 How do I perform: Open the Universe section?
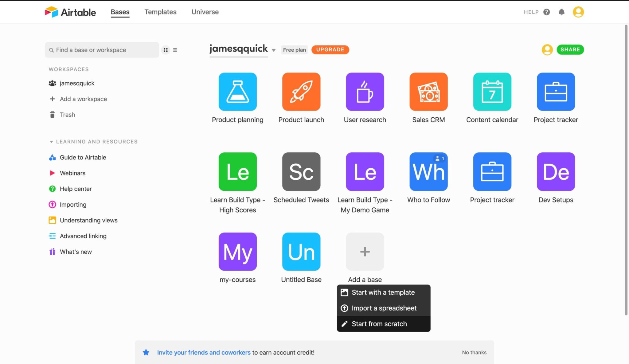click(x=205, y=12)
